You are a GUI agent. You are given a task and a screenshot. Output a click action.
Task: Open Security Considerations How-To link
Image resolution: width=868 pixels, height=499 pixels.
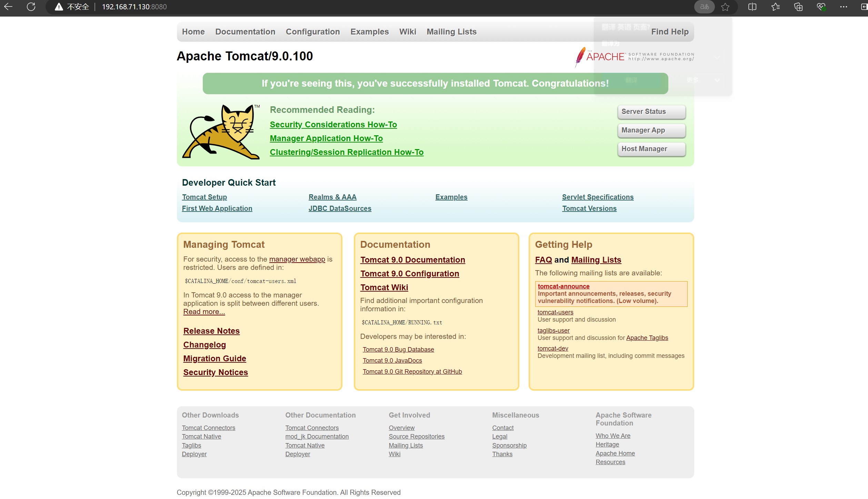tap(333, 125)
